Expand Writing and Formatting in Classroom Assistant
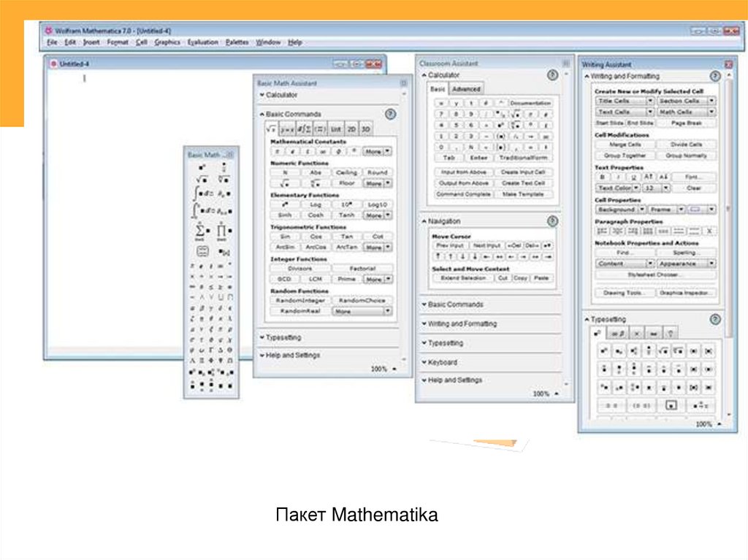The height and width of the screenshot is (560, 748). point(459,323)
